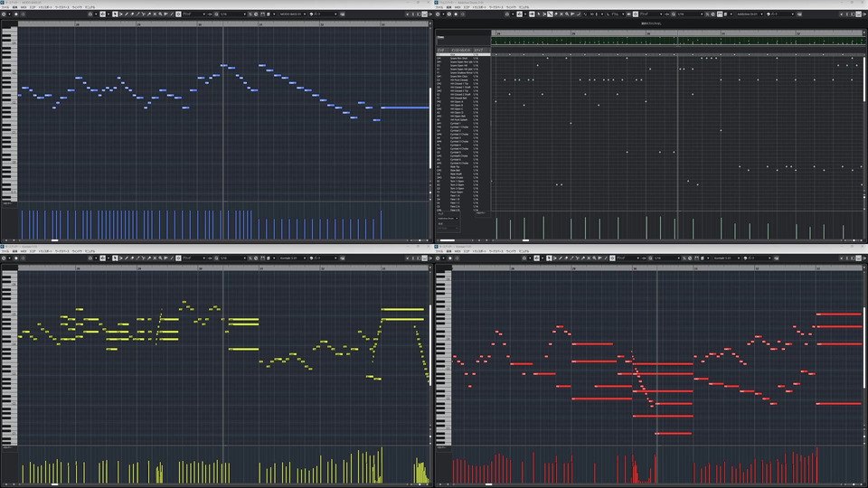
Task: Open 編集 menu in Addictive Drums editor window
Action: pos(448,7)
